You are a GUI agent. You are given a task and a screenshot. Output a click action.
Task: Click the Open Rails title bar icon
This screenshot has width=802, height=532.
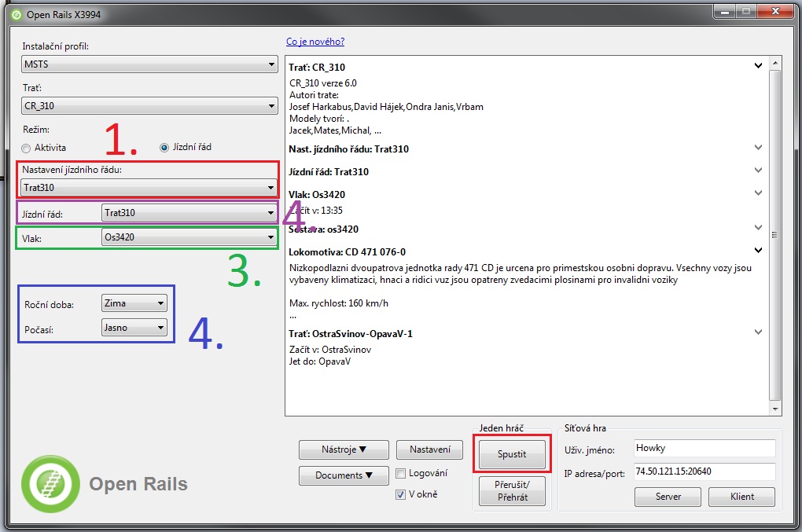[16, 15]
